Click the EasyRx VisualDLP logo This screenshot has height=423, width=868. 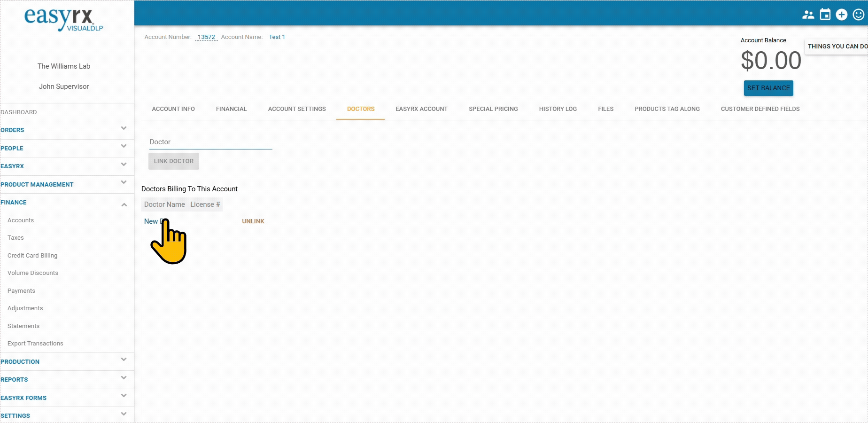(63, 20)
